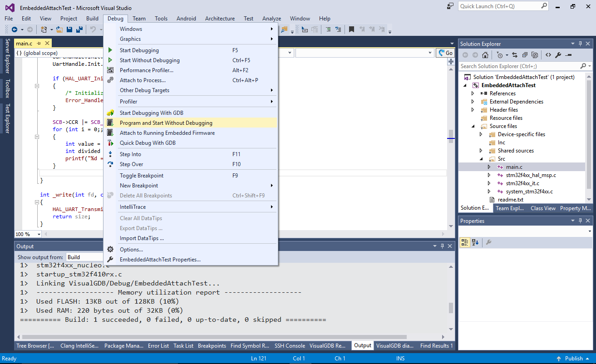The width and height of the screenshot is (596, 364).
Task: Click Publish in the status bar
Action: (x=574, y=359)
